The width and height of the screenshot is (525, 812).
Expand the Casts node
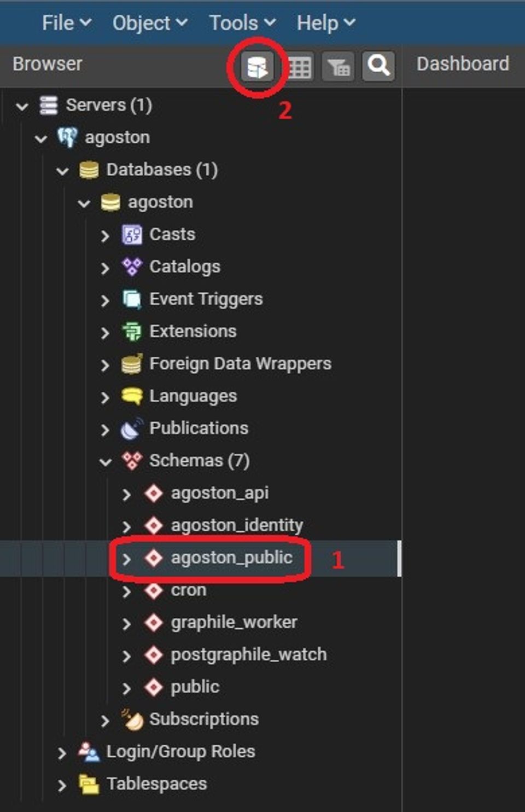pyautogui.click(x=105, y=235)
